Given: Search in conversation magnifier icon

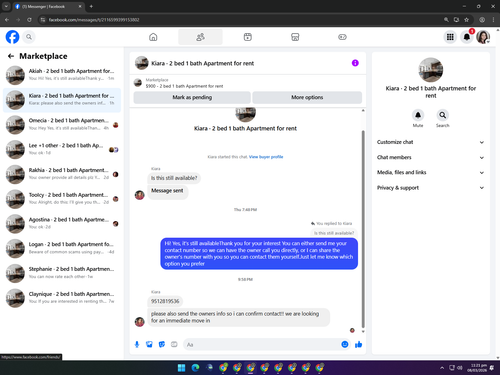Looking at the screenshot, I should 442,115.
